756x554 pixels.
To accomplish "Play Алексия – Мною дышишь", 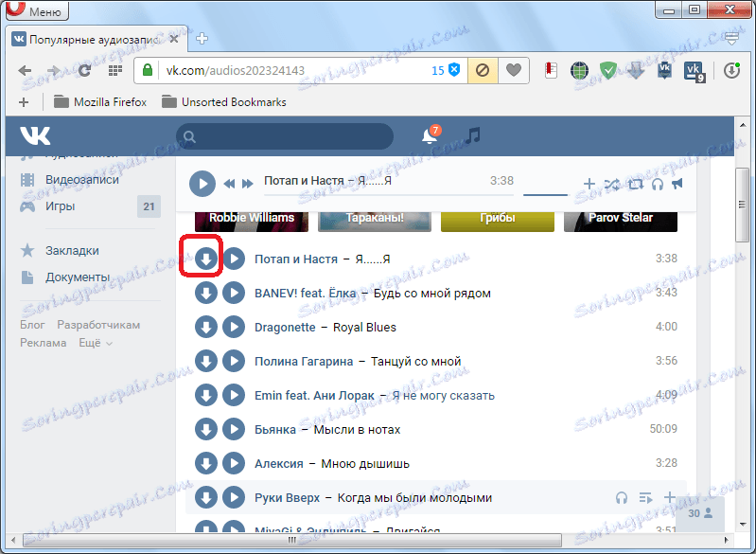I will tap(234, 464).
